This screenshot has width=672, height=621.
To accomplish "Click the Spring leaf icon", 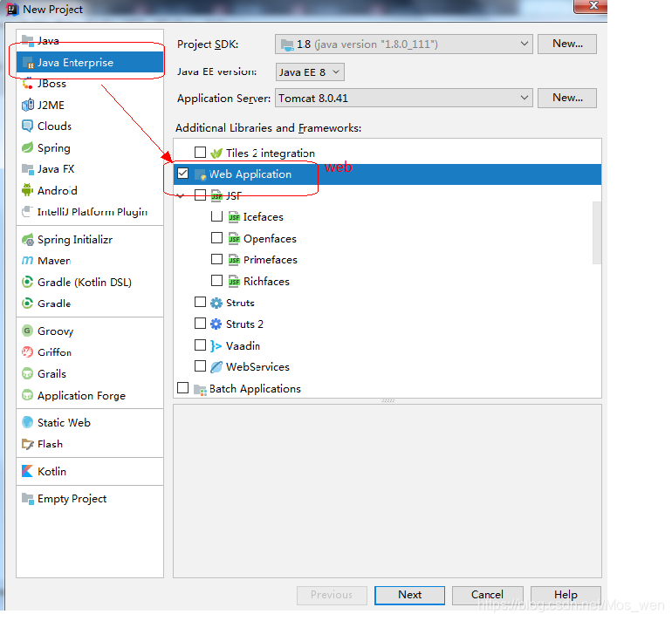I will 27,147.
